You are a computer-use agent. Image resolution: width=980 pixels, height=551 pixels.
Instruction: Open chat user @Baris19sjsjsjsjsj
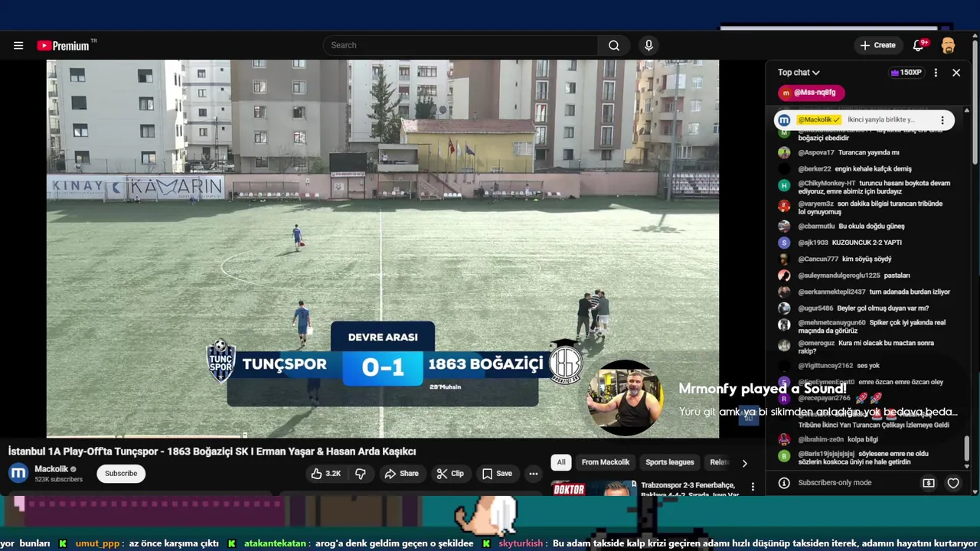click(x=826, y=454)
